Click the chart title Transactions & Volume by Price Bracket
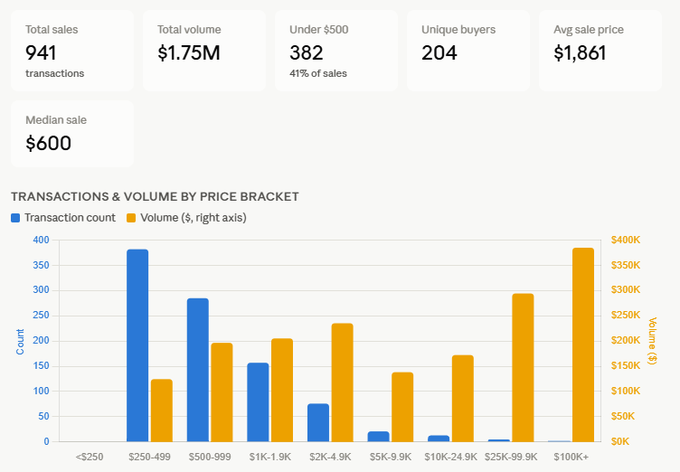 coord(155,197)
